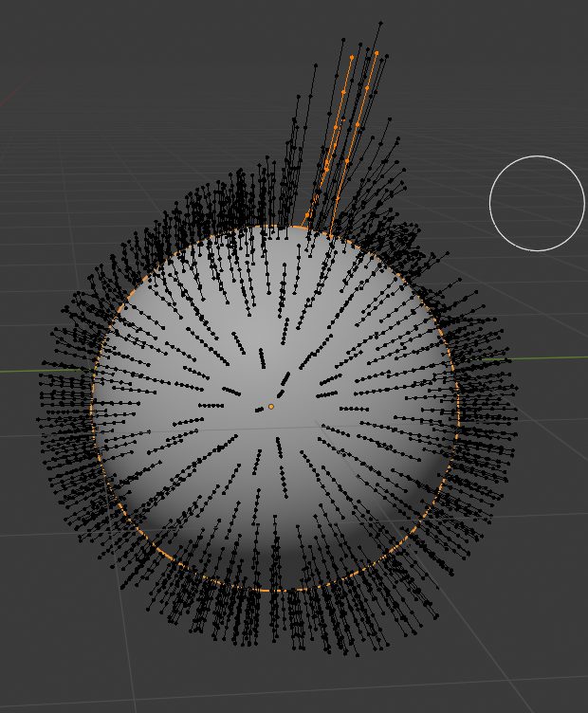Click the rightmost point of the sphere's orange outline
This screenshot has height=713, width=588.
[459, 408]
